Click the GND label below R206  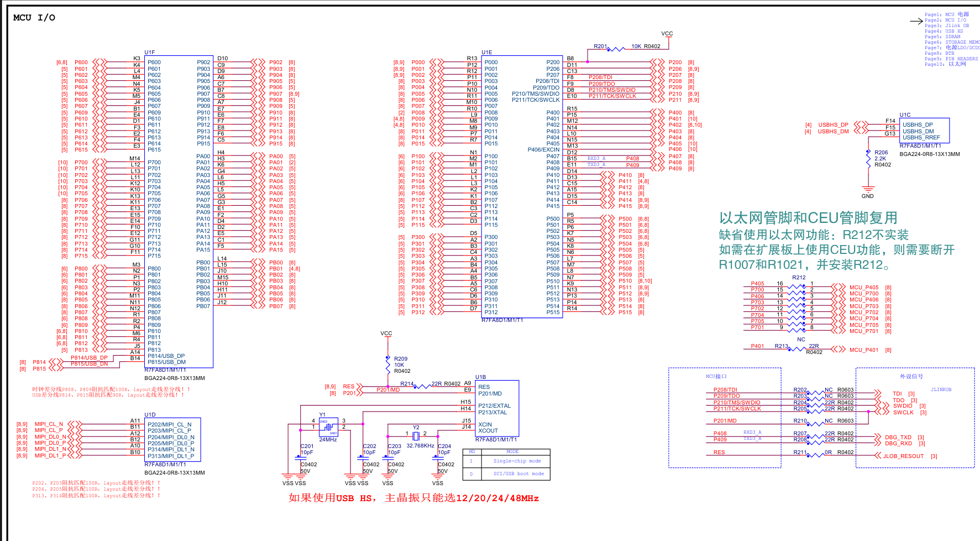(868, 196)
